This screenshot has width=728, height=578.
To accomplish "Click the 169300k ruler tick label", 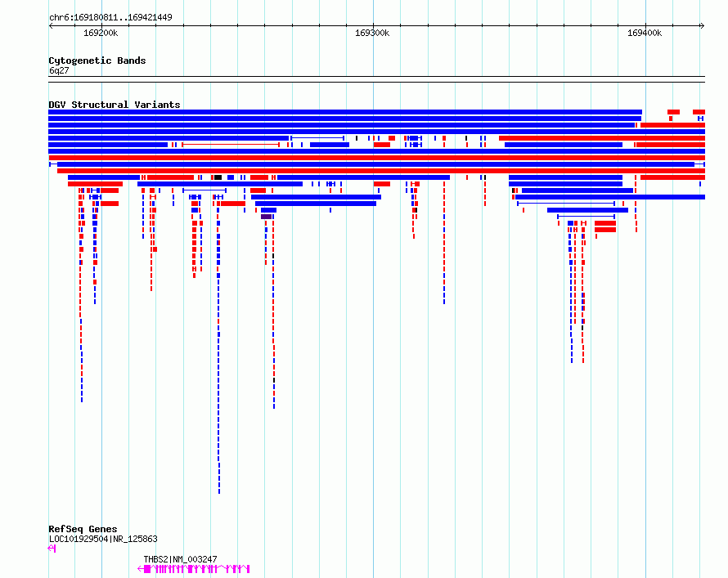I will coord(372,33).
